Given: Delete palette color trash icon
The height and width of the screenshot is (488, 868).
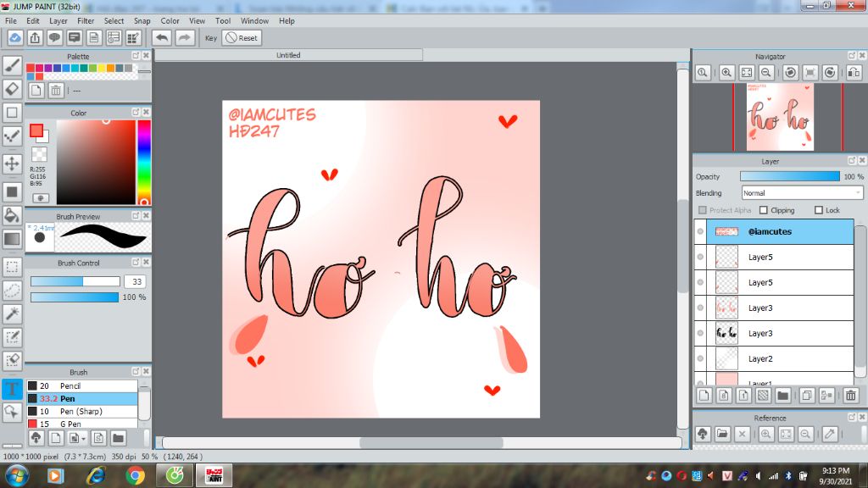Looking at the screenshot, I should click(56, 90).
